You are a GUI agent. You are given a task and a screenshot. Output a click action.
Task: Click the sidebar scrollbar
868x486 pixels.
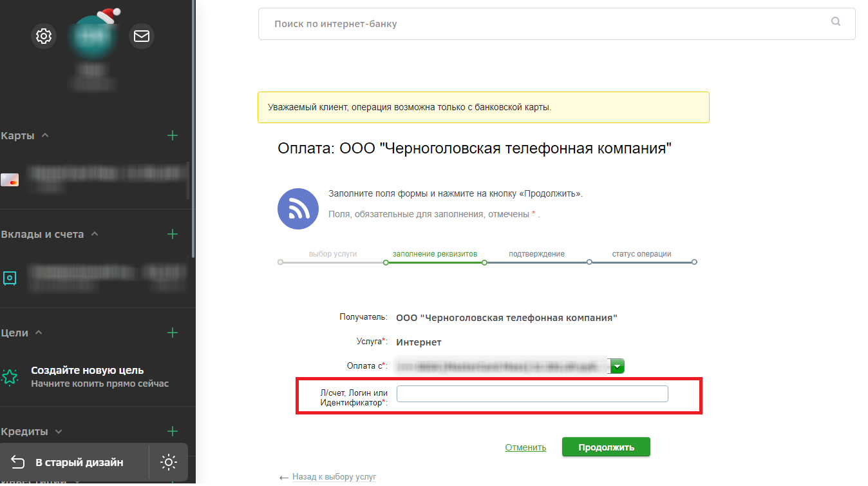point(192,129)
